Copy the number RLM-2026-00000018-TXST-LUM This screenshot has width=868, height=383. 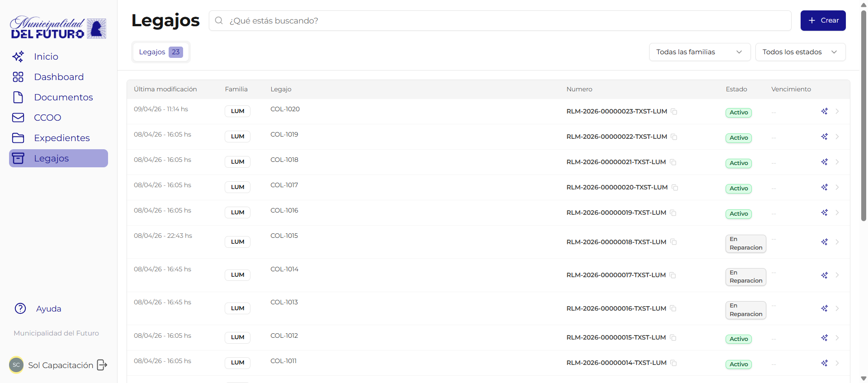pos(674,242)
